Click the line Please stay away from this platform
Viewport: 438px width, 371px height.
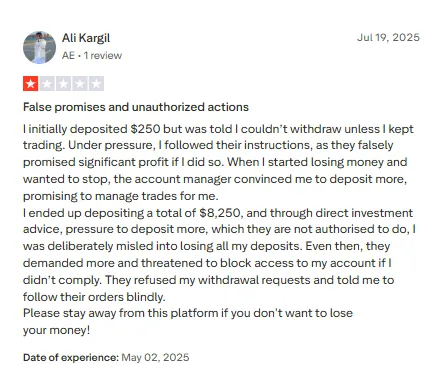(x=188, y=313)
